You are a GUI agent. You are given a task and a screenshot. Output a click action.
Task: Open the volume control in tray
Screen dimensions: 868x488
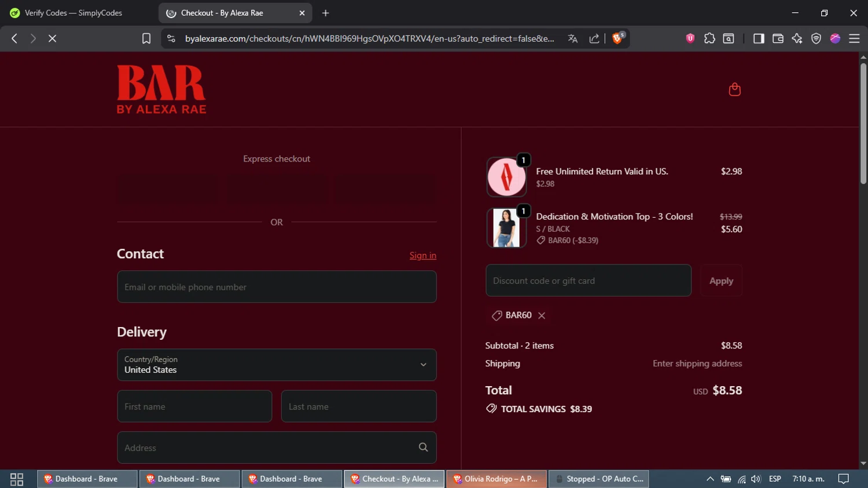click(756, 479)
